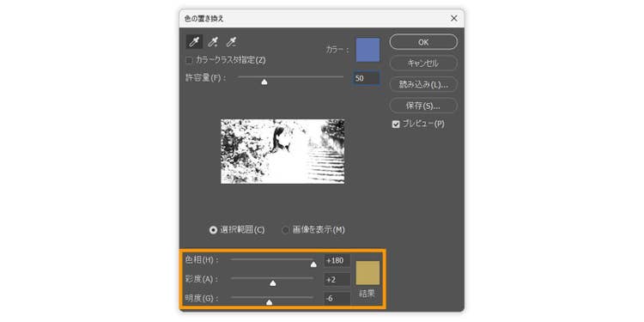Select the subtract-from-sample eyedropper tool
The width and height of the screenshot is (644, 322).
pos(232,41)
